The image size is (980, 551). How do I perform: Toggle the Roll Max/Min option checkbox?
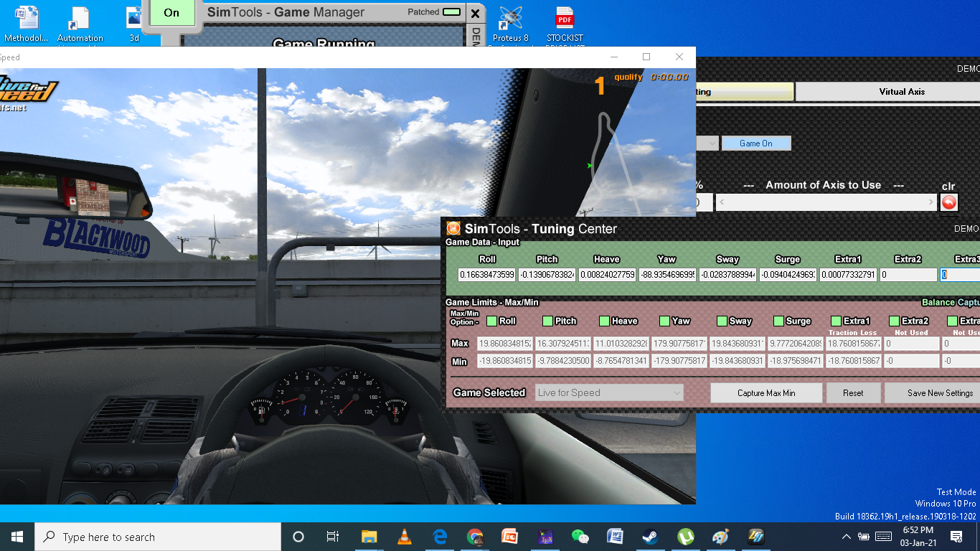[491, 321]
